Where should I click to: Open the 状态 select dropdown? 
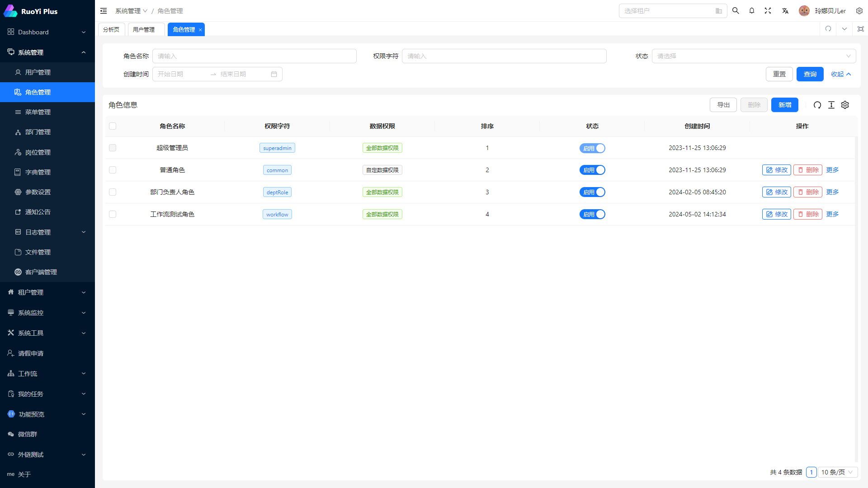coord(754,56)
